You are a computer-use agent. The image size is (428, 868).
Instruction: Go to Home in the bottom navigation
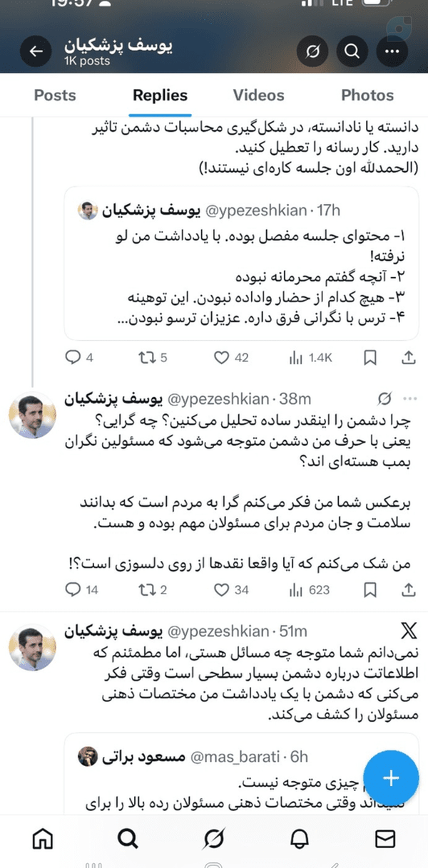tap(43, 839)
